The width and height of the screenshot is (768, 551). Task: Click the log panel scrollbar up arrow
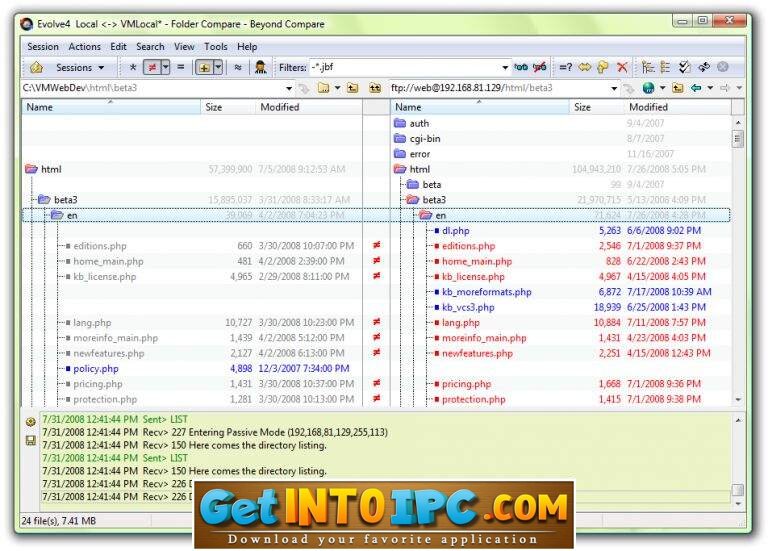tap(739, 420)
